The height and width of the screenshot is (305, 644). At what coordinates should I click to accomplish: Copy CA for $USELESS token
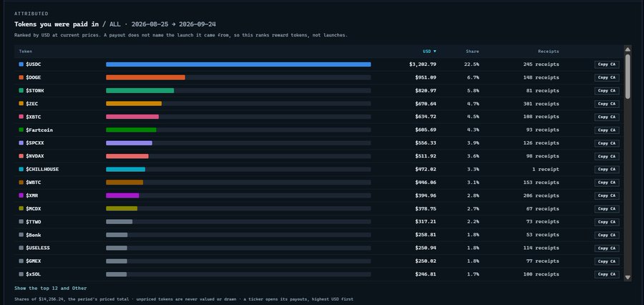607,248
